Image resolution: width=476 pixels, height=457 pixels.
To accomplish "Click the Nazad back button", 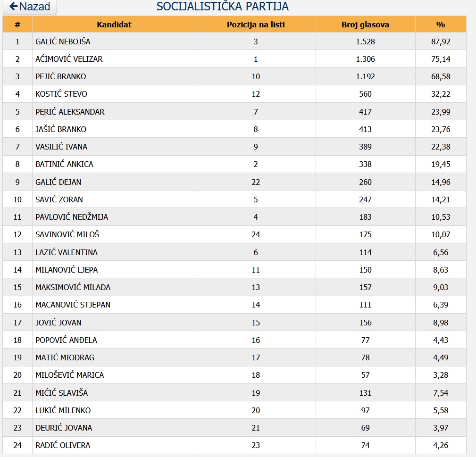I will point(29,7).
